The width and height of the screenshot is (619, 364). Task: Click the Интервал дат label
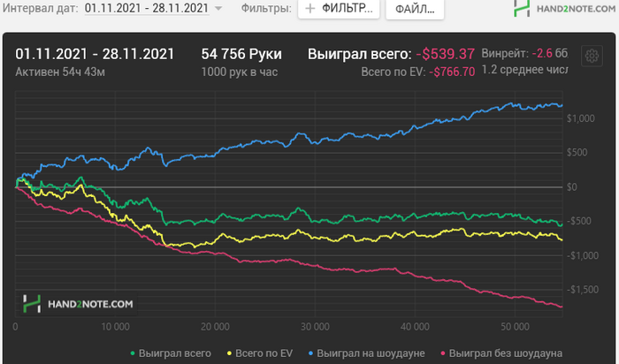click(x=41, y=8)
